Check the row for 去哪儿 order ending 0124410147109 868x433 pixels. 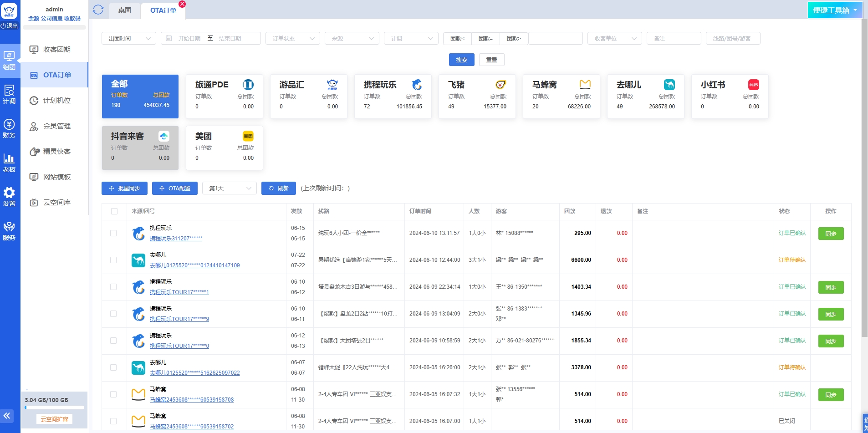113,260
